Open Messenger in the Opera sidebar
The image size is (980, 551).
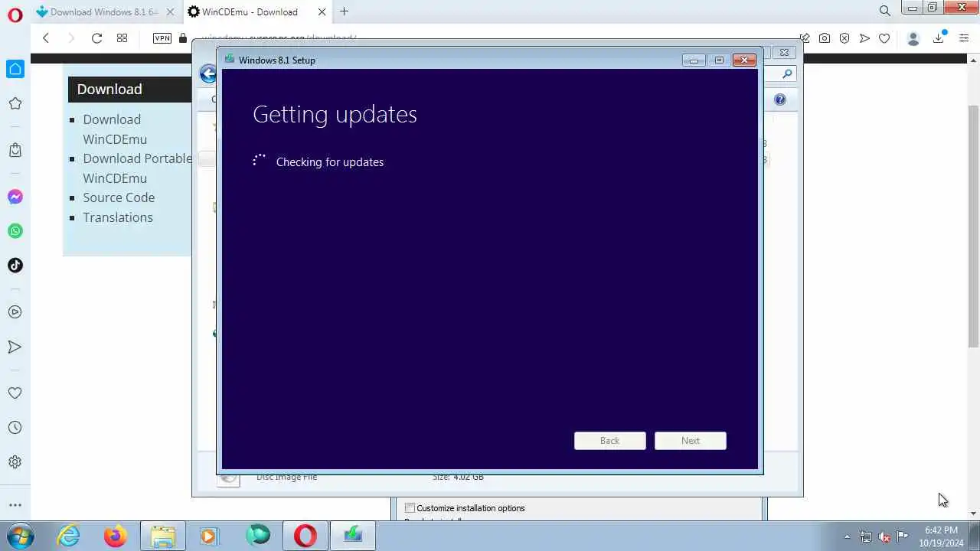click(x=15, y=197)
